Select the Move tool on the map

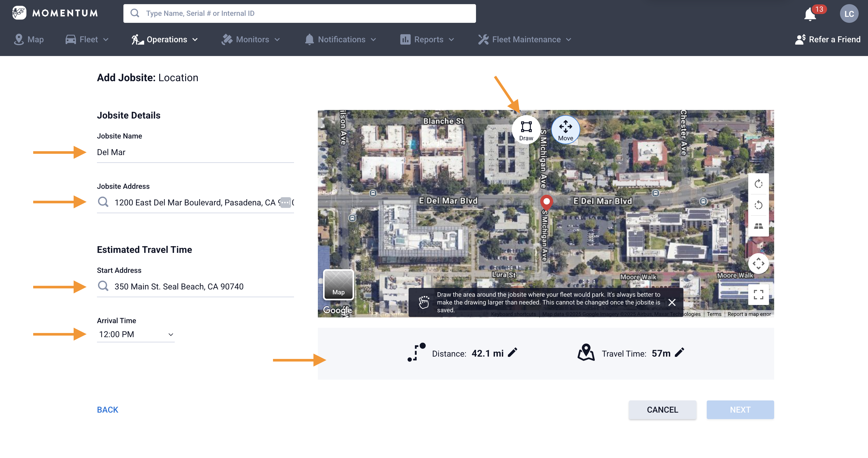pyautogui.click(x=565, y=130)
